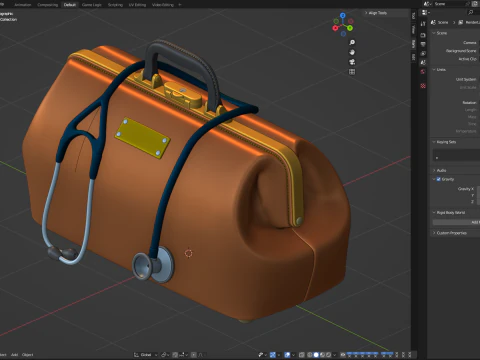Image resolution: width=480 pixels, height=360 pixels.
Task: Click the green Y axis gizmo handle
Action: (350, 28)
